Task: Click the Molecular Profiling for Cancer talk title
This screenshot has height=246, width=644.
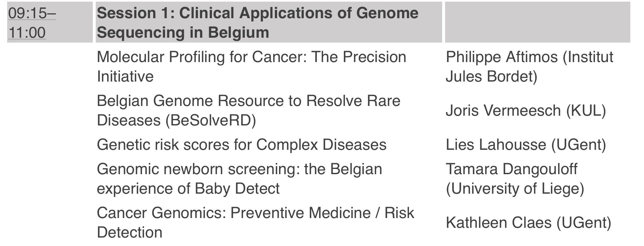Action: (x=251, y=67)
